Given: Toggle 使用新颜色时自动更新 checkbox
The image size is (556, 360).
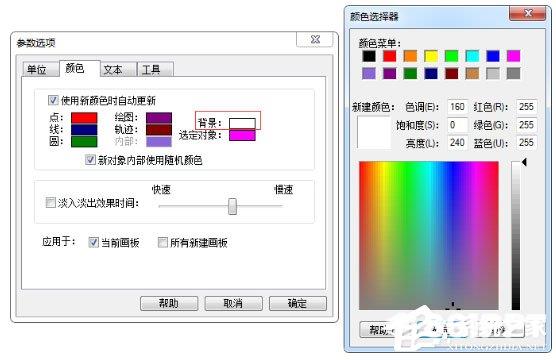Looking at the screenshot, I should pos(53,100).
